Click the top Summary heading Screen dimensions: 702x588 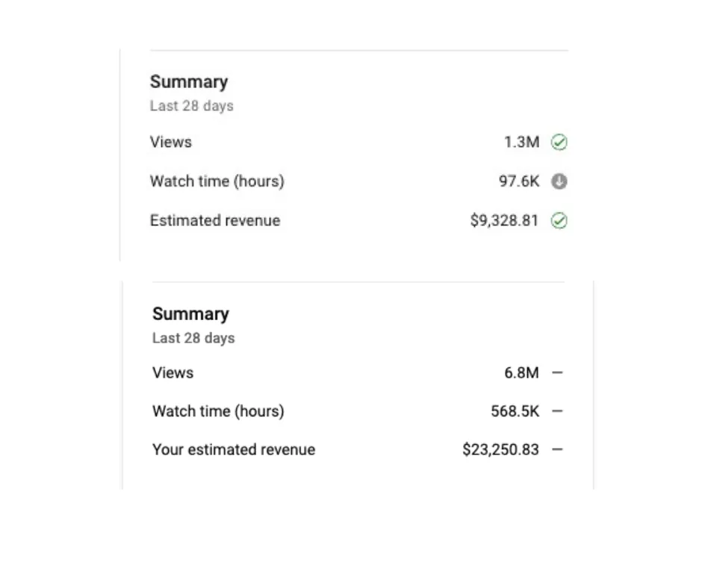click(189, 82)
